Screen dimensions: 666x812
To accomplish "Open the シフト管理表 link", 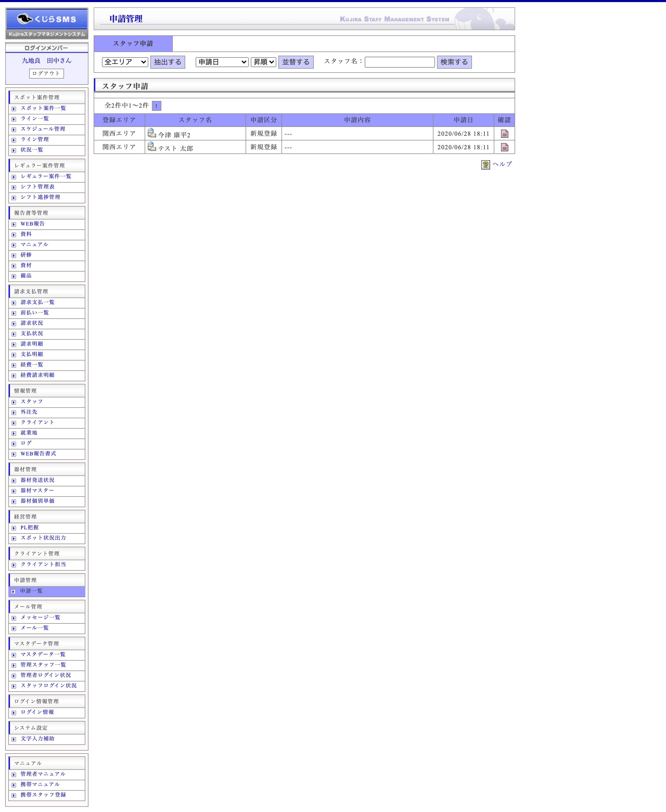I will click(x=38, y=187).
